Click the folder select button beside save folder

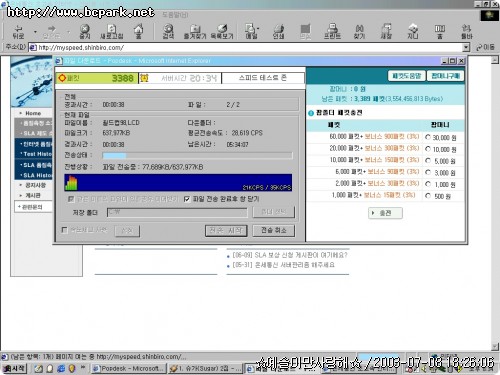click(274, 212)
